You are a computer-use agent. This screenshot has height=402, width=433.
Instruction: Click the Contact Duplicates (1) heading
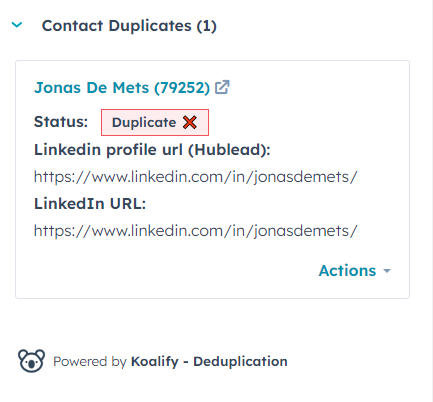pos(129,26)
